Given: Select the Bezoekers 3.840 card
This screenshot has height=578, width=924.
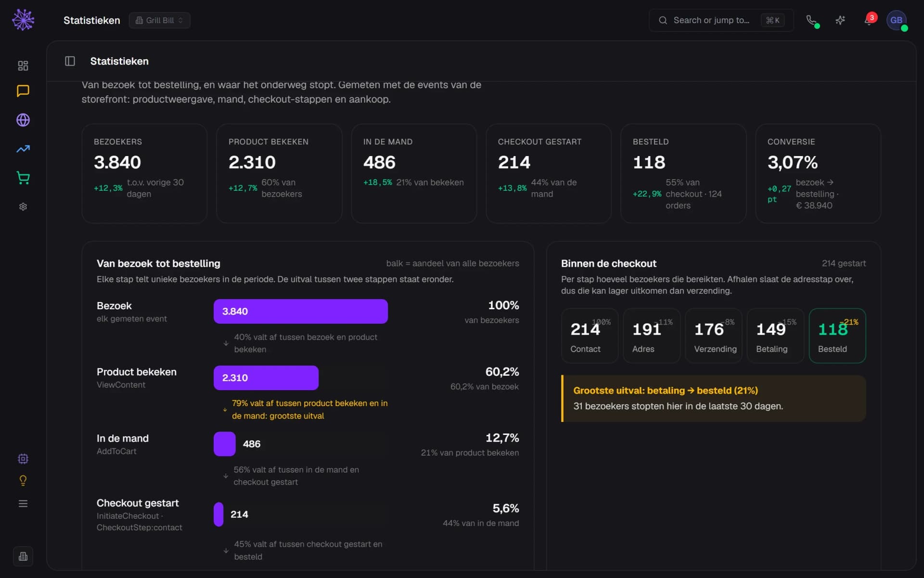Looking at the screenshot, I should click(144, 173).
